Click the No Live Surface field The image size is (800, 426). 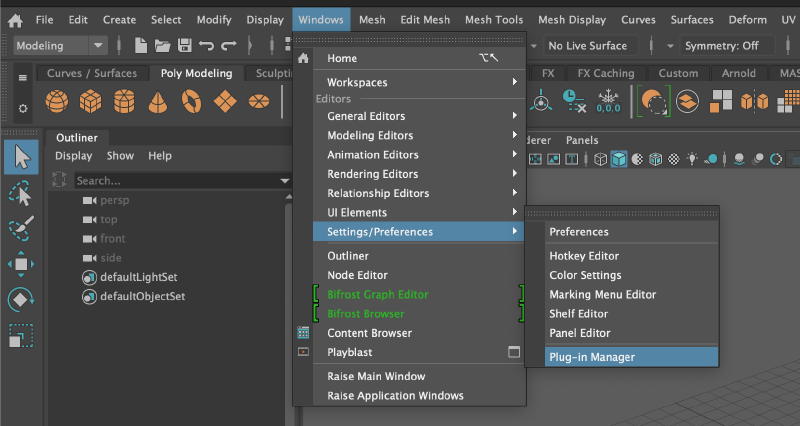pyautogui.click(x=590, y=45)
